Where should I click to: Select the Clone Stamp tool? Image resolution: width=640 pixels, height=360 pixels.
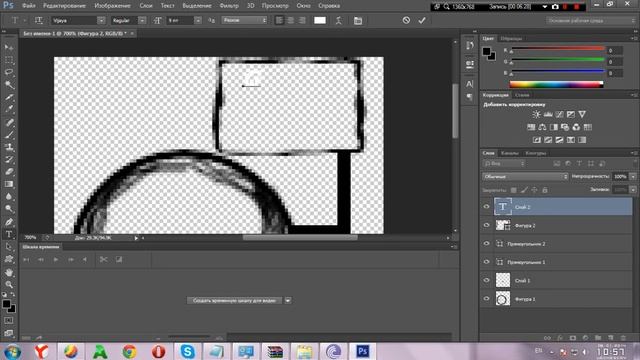point(9,147)
